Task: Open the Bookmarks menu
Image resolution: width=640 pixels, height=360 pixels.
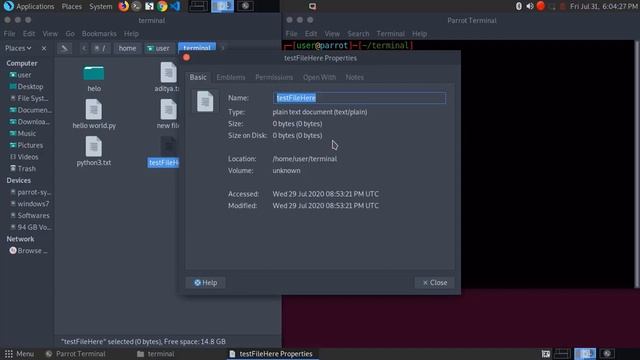Action: [x=99, y=34]
